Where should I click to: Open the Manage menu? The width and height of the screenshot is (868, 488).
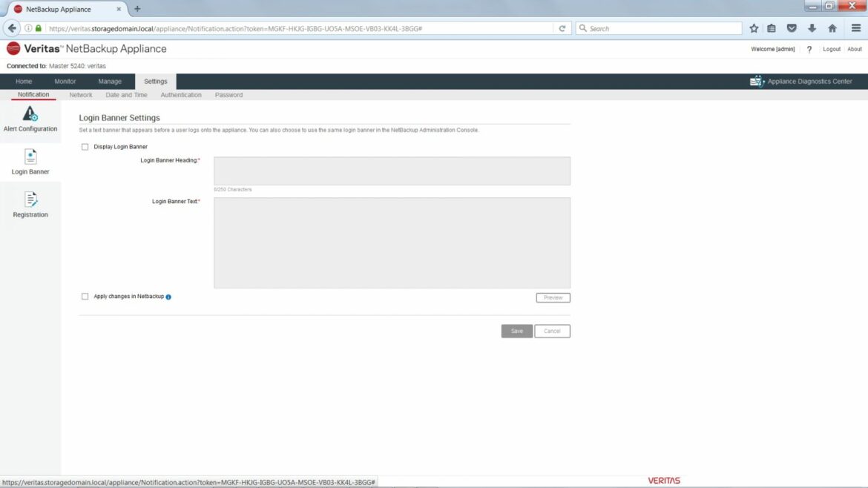pyautogui.click(x=110, y=82)
